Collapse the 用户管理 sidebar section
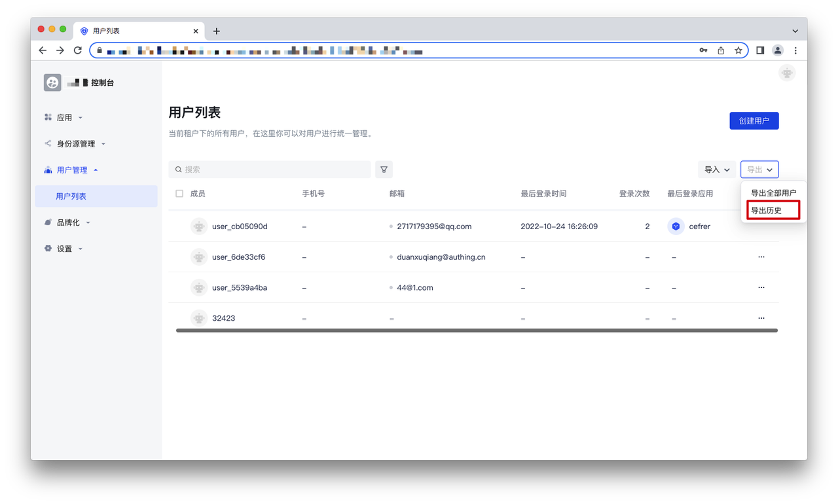Image resolution: width=838 pixels, height=504 pixels. click(72, 170)
